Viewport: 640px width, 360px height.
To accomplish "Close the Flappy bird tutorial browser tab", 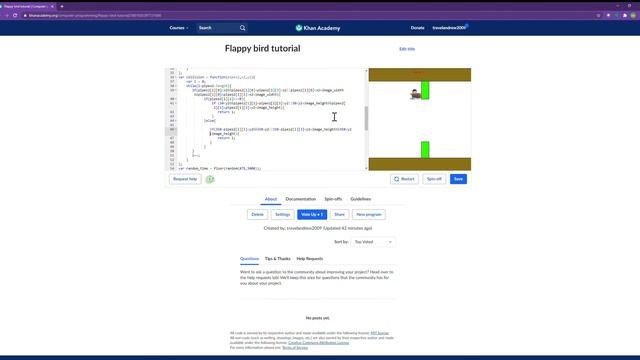I will [x=52, y=7].
